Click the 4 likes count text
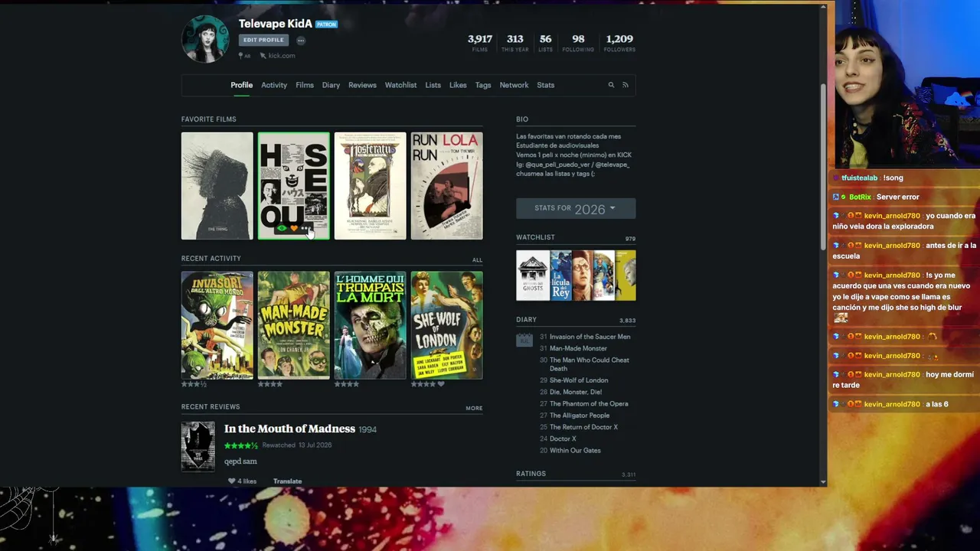Viewport: 980px width, 551px height. pos(247,481)
